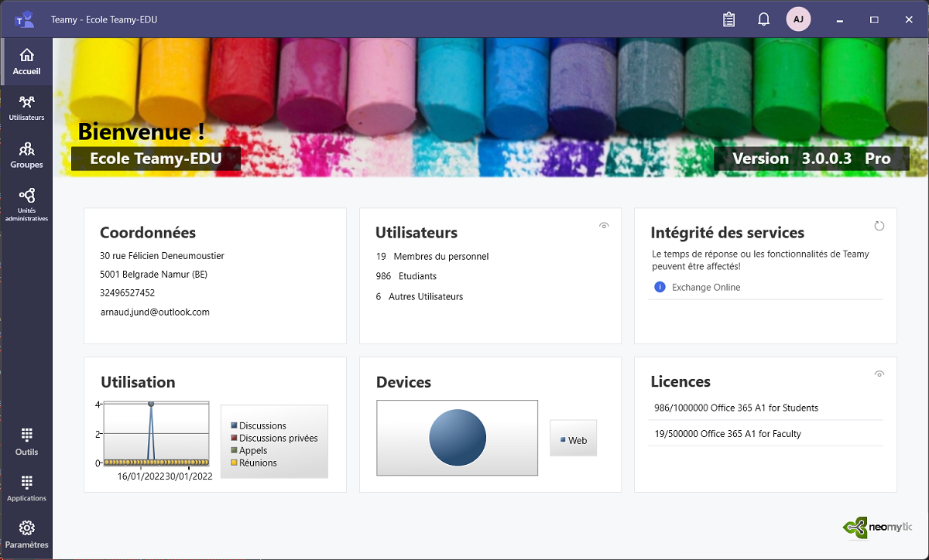Click the Coordonnées card heading

tap(148, 233)
